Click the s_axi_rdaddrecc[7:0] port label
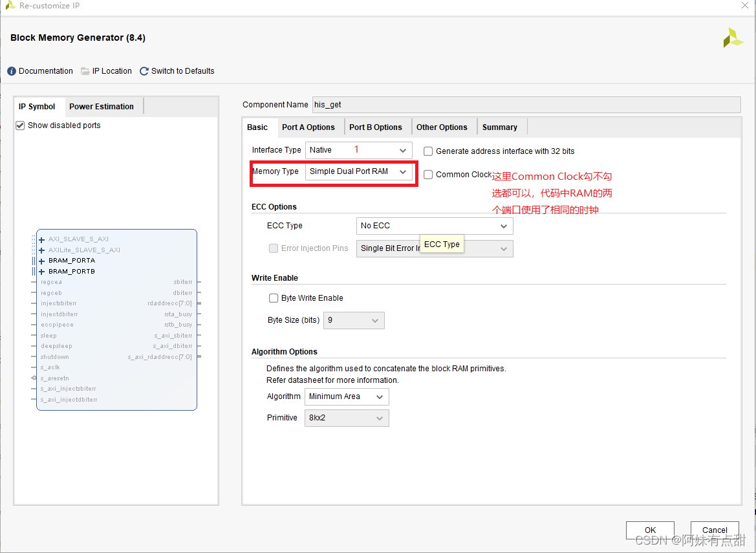Image resolution: width=756 pixels, height=553 pixels. (x=160, y=357)
